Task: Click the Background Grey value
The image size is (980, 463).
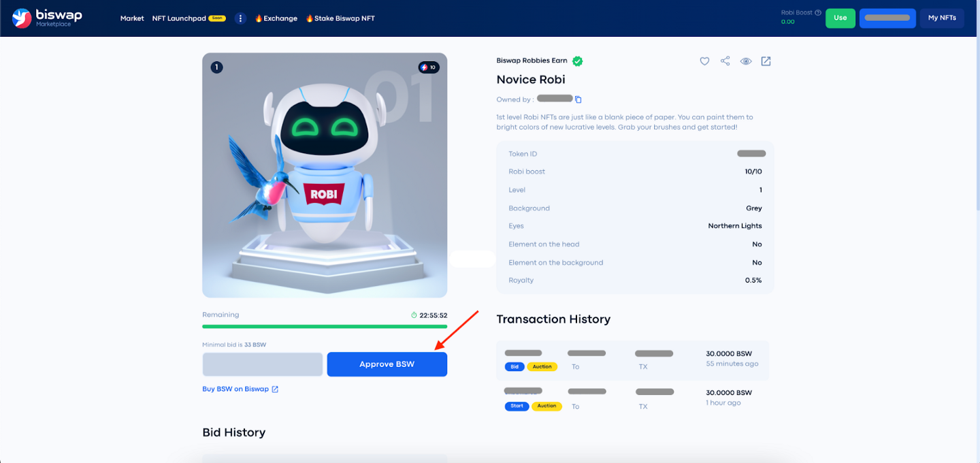Action: 754,208
